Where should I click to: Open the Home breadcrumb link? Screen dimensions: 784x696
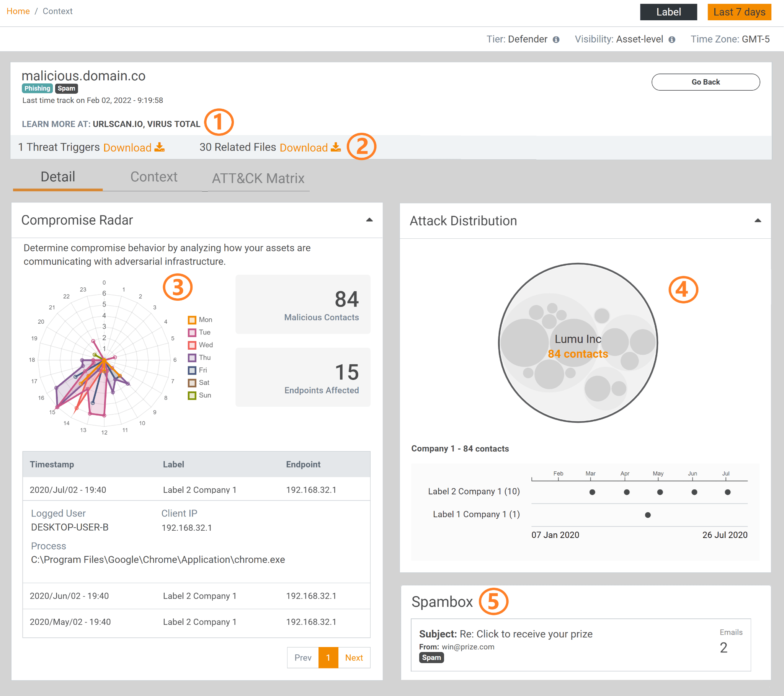[x=18, y=11]
